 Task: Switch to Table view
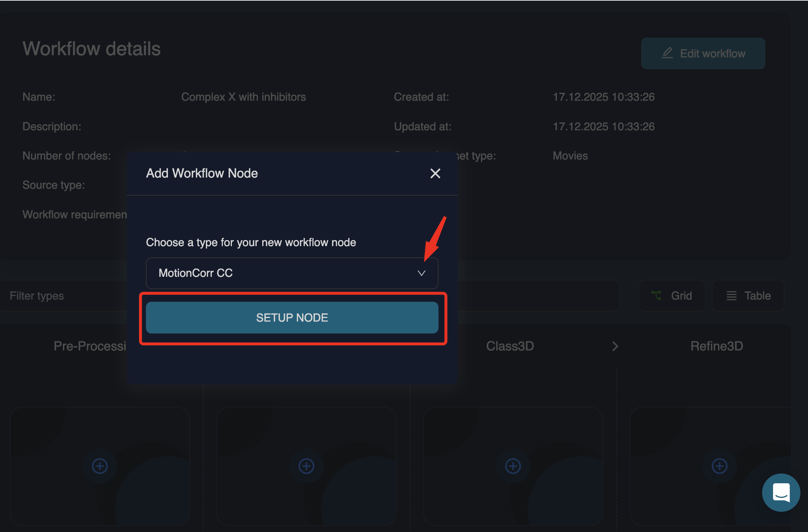[x=748, y=296]
